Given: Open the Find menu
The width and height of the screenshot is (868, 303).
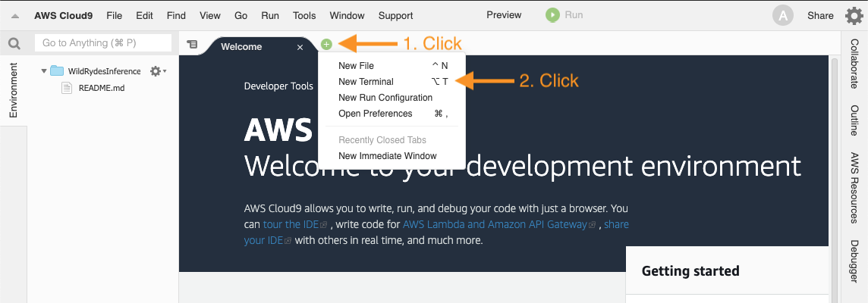Looking at the screenshot, I should tap(176, 15).
